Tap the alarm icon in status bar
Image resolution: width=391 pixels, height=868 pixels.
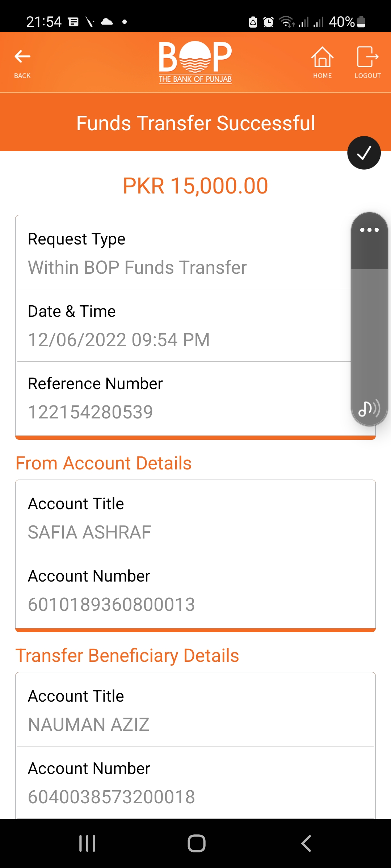(x=268, y=22)
